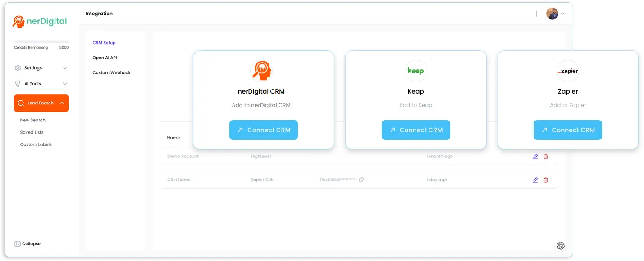Screen dimensions: 644x261
Task: Click the nerDigital logo in the sidebar
Action: [40, 21]
